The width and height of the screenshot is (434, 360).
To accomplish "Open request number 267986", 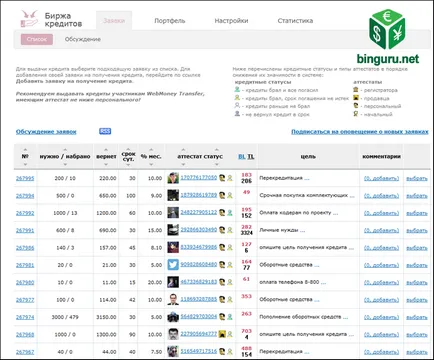I will click(25, 248).
